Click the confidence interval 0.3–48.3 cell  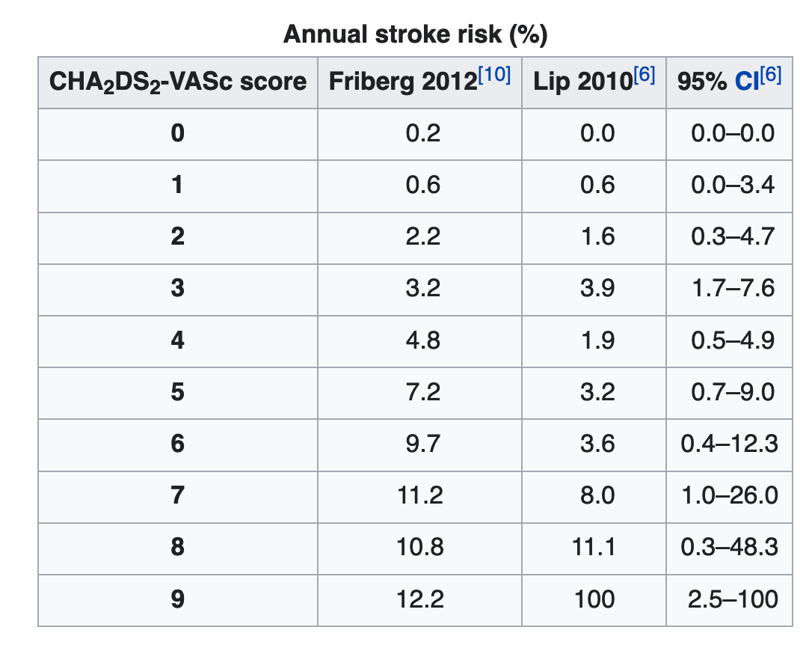[x=729, y=548]
